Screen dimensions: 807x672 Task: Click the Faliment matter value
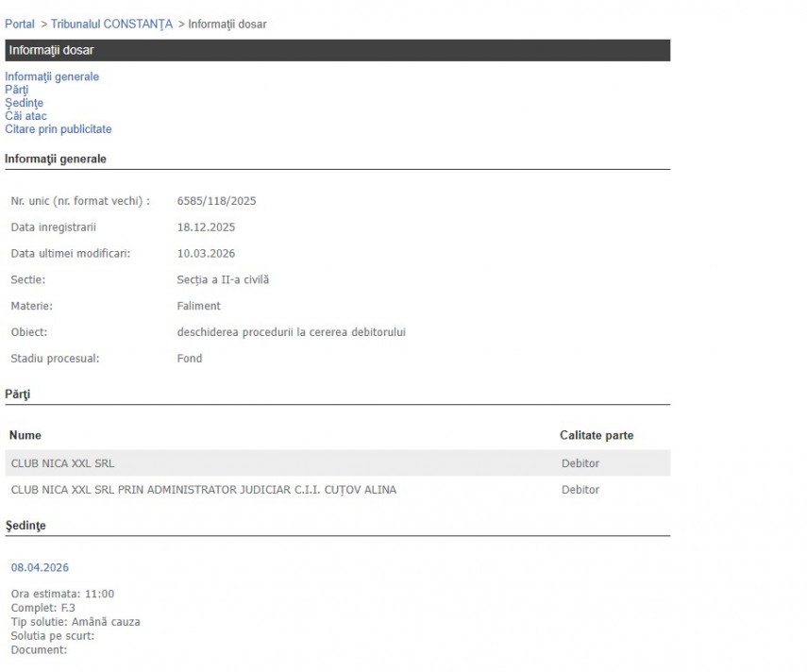point(198,306)
